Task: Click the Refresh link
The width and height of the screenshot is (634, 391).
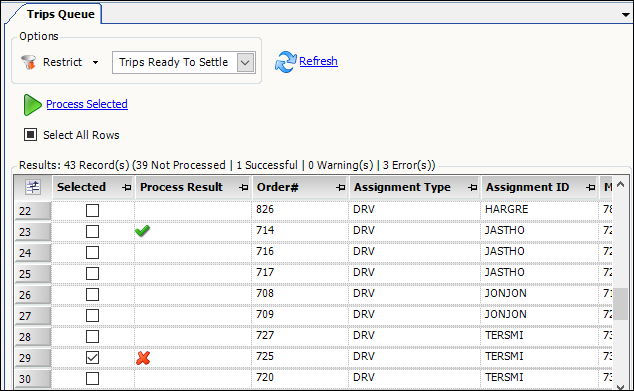Action: pos(318,61)
